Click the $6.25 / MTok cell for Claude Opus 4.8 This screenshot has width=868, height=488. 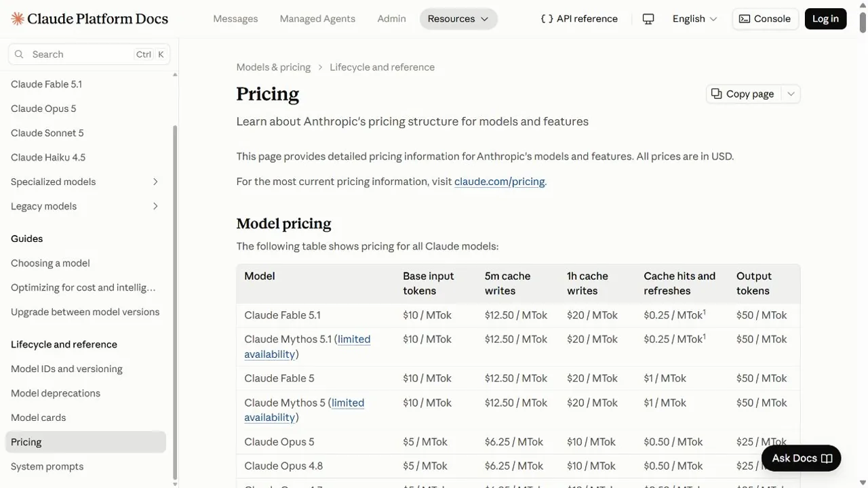(514, 466)
